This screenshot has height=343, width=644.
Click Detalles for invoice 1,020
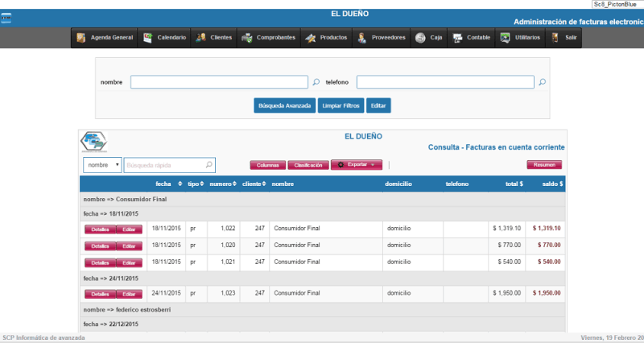point(100,246)
